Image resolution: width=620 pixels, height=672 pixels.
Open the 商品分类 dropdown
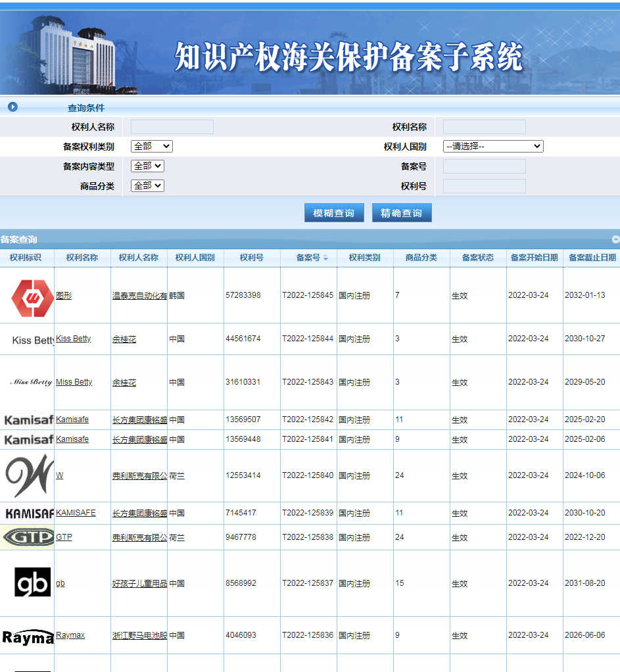147,185
